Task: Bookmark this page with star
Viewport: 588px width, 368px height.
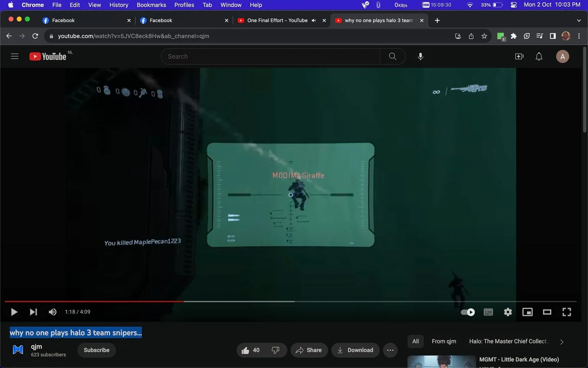Action: (484, 36)
